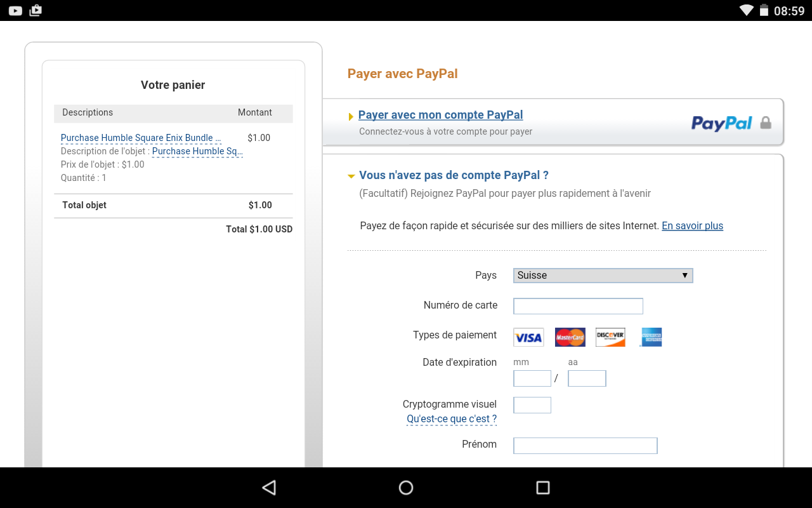Click the MasterCard payment icon
This screenshot has height=508, width=812.
pos(570,337)
